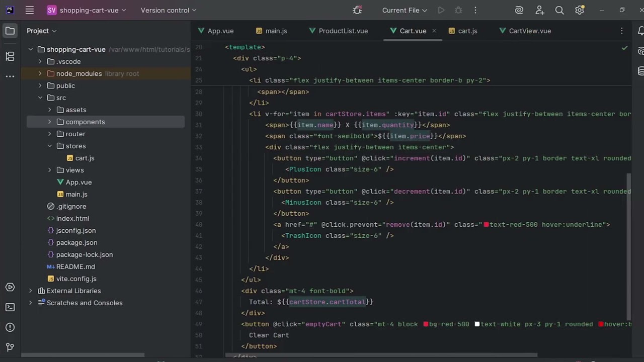
Task: Open the Git tool window icon
Action: 10,347
